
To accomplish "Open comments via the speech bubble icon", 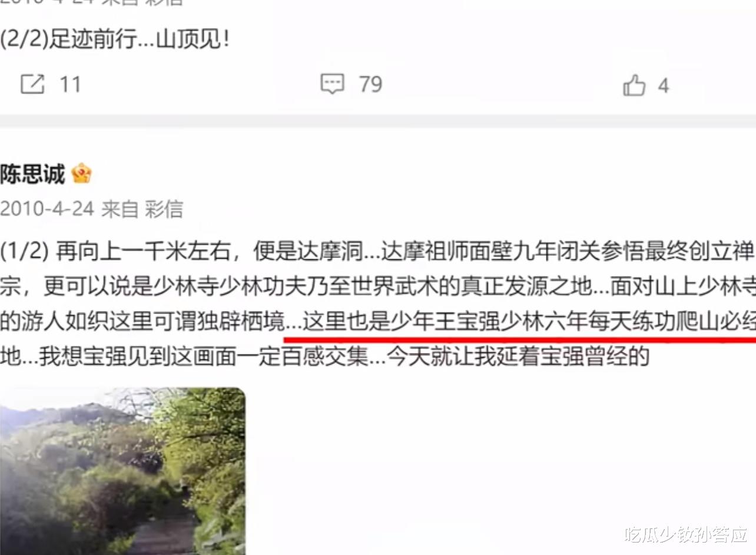I will (332, 84).
